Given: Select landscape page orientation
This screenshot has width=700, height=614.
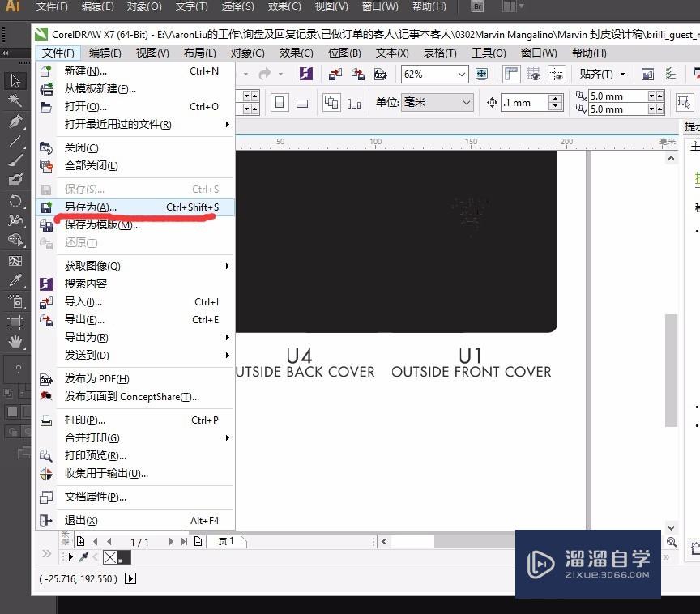Looking at the screenshot, I should (302, 103).
